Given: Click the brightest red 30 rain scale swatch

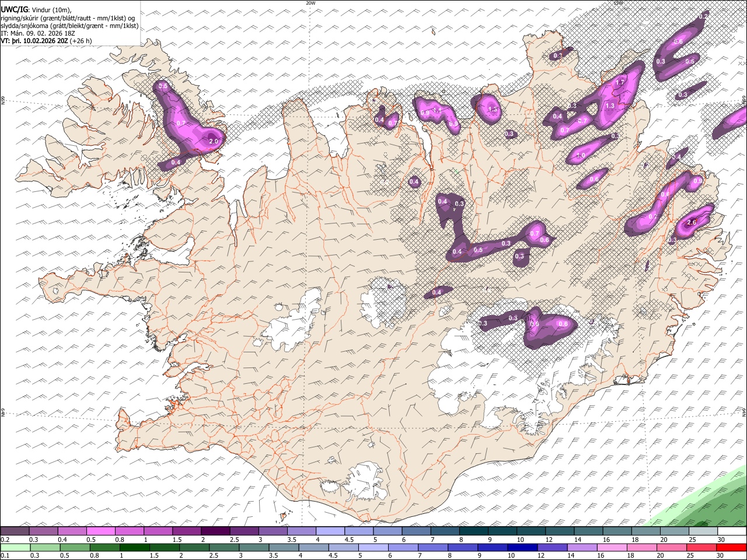Looking at the screenshot, I should pyautogui.click(x=731, y=548).
